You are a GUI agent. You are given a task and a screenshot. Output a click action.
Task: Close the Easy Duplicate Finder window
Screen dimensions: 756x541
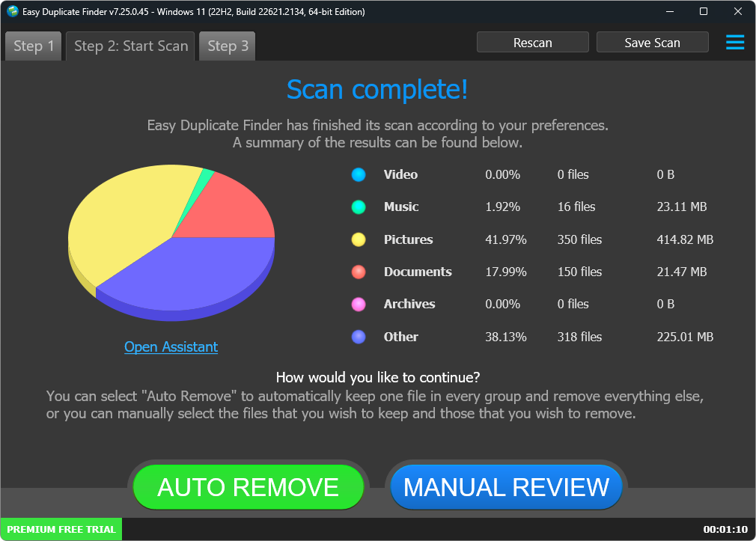[x=738, y=11]
